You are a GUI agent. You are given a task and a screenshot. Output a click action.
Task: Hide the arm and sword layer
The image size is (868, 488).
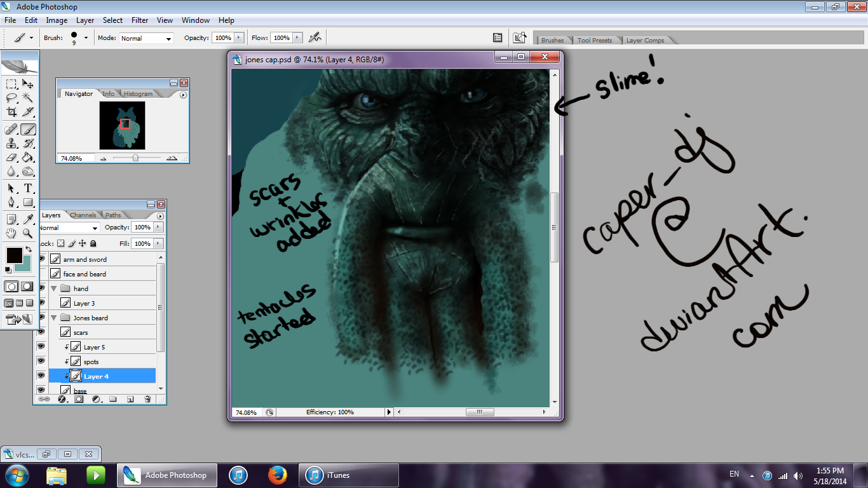tap(41, 259)
